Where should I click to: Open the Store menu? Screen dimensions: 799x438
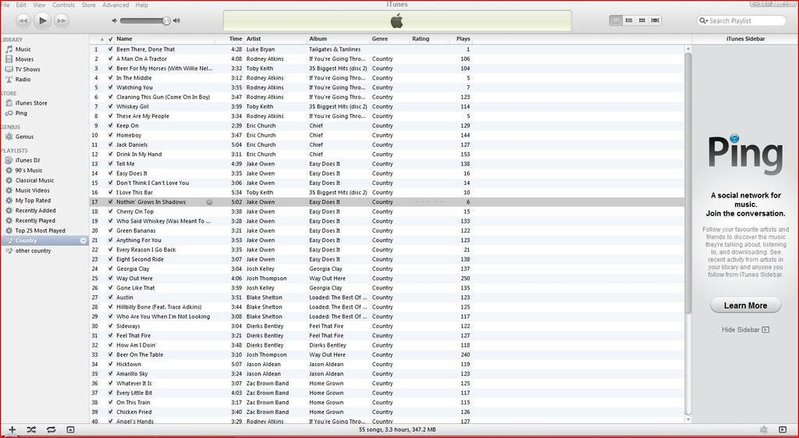[89, 5]
